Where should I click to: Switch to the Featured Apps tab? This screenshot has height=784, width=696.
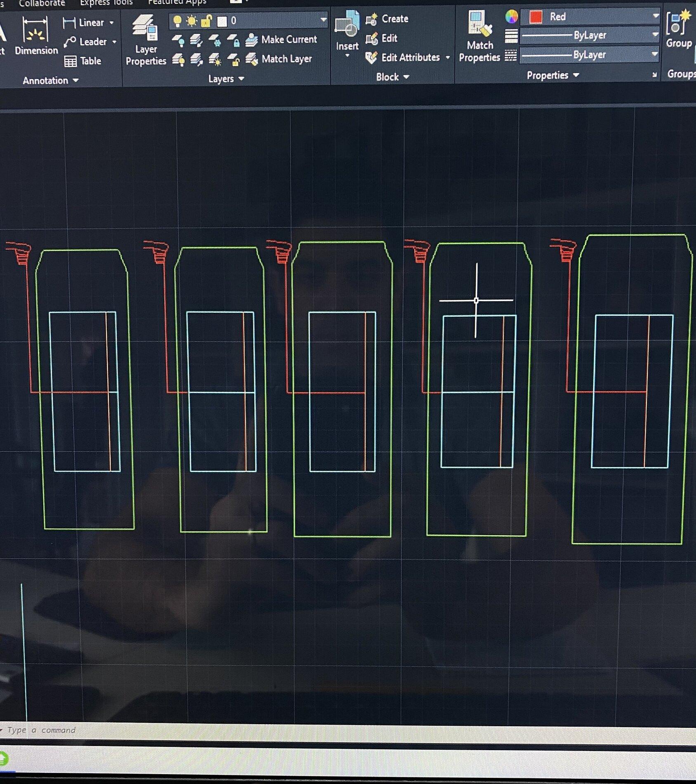click(177, 2)
